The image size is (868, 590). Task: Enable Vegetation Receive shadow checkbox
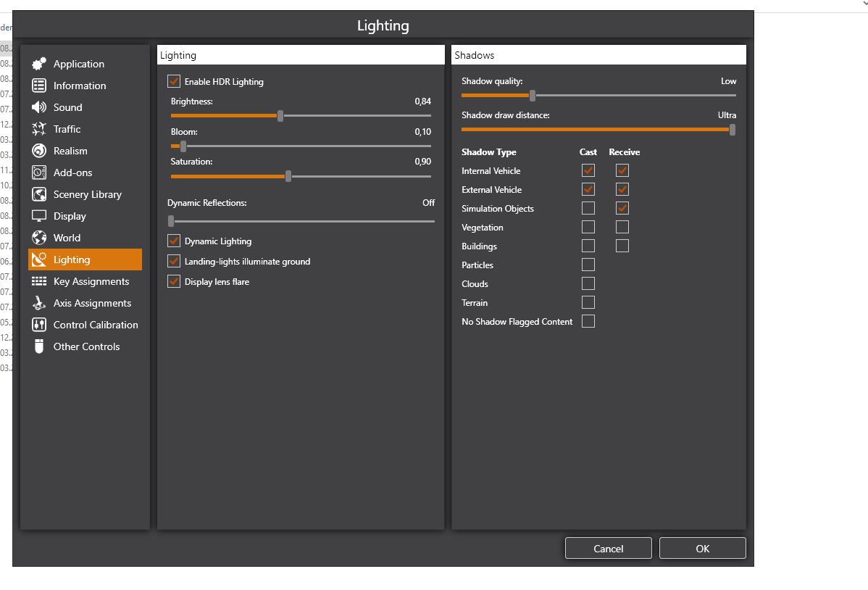622,227
